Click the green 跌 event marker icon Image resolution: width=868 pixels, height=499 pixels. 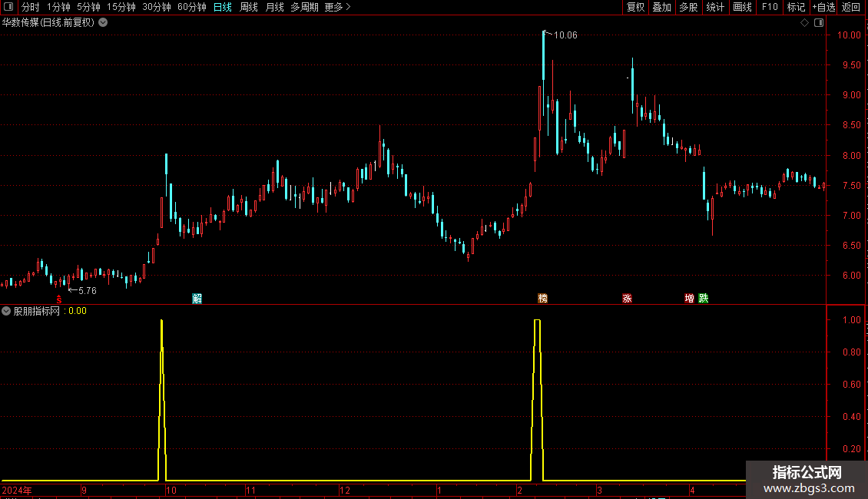point(704,299)
